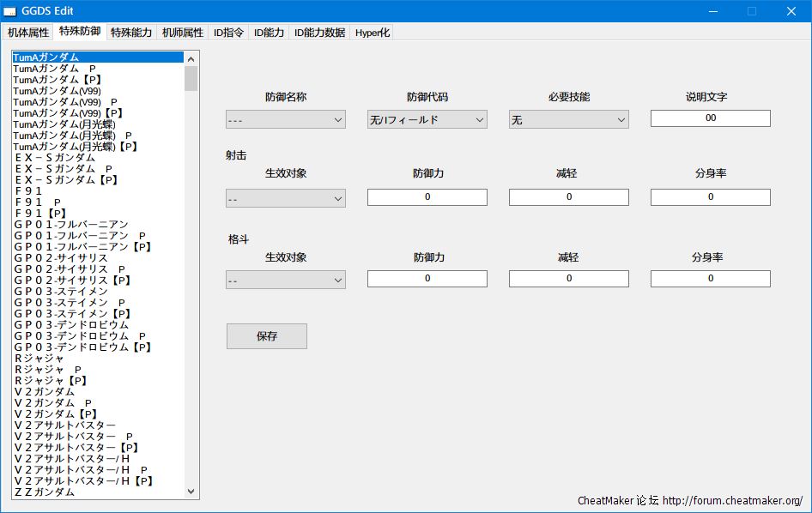
Task: Switch to the 机体属性 tab
Action: pyautogui.click(x=28, y=33)
